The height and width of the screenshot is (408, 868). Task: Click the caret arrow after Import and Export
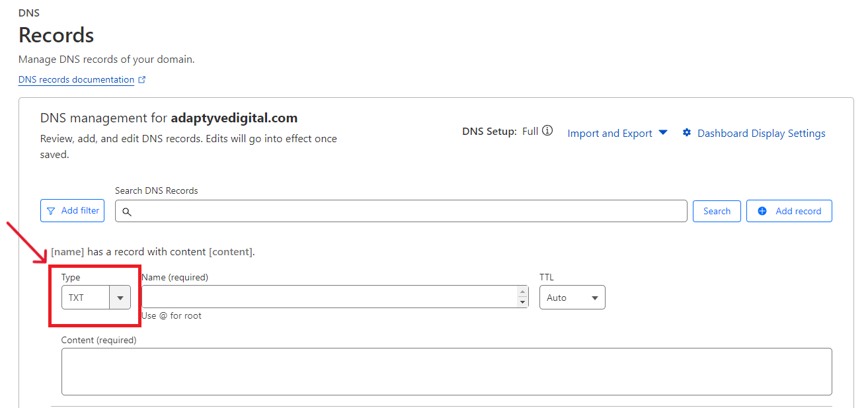(663, 133)
